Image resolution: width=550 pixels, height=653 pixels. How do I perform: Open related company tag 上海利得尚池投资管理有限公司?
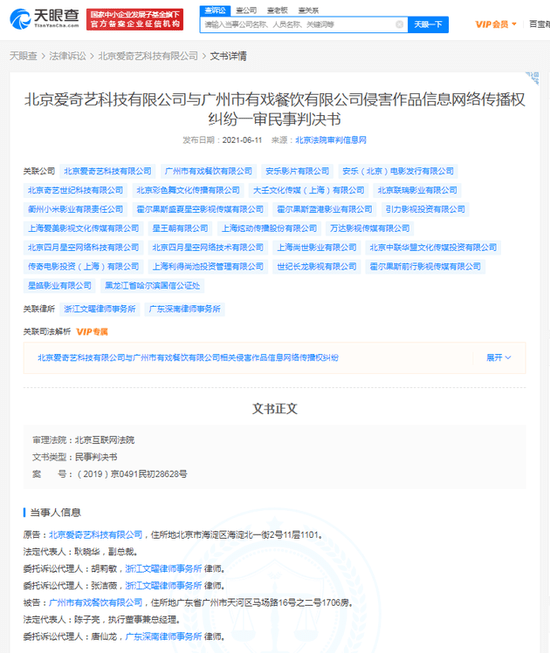(208, 267)
